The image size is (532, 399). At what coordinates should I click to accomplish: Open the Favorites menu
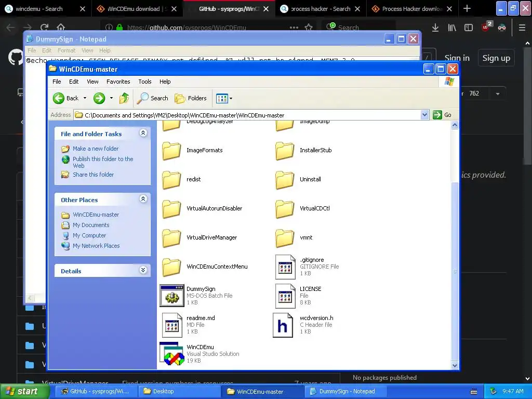(118, 82)
